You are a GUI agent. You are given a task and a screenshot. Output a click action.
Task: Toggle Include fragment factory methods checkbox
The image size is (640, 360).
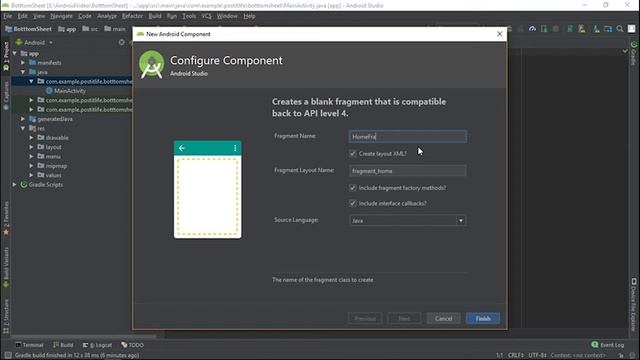click(x=353, y=188)
